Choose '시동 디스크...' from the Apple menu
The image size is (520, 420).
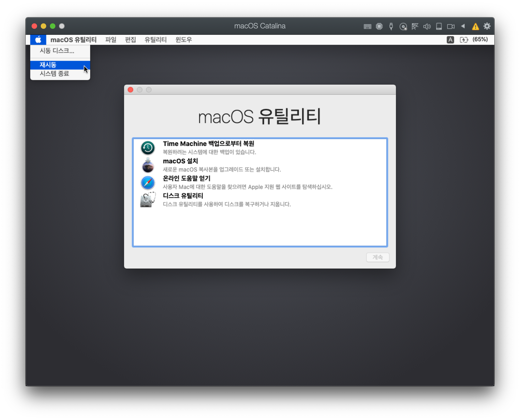click(60, 51)
